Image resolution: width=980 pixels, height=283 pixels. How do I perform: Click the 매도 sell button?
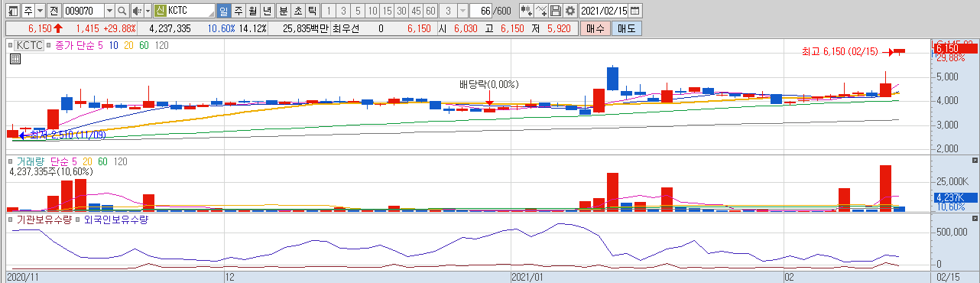pos(627,28)
